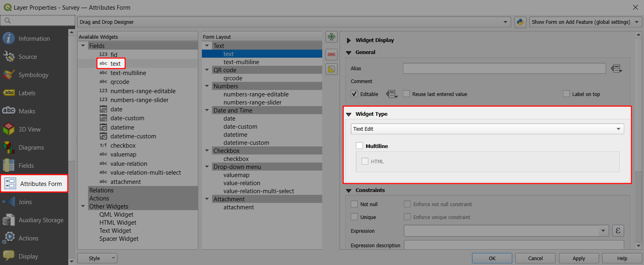
Task: Open the Symbology section
Action: tap(34, 75)
